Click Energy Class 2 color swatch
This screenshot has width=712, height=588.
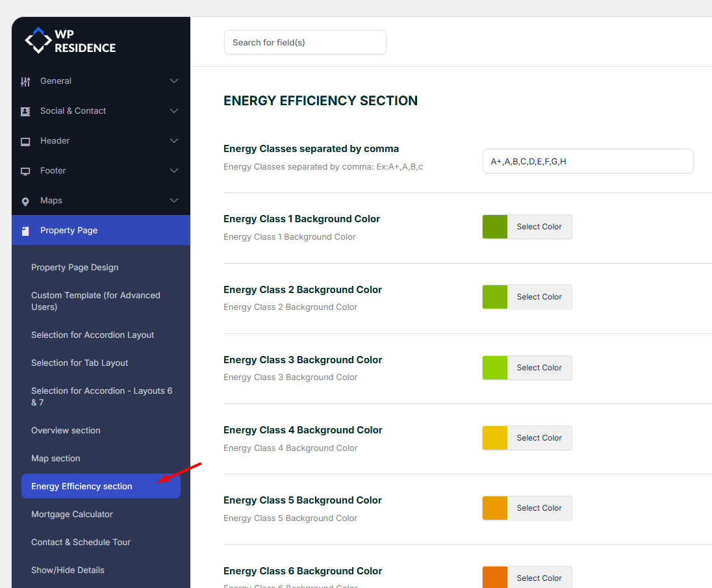pos(495,297)
